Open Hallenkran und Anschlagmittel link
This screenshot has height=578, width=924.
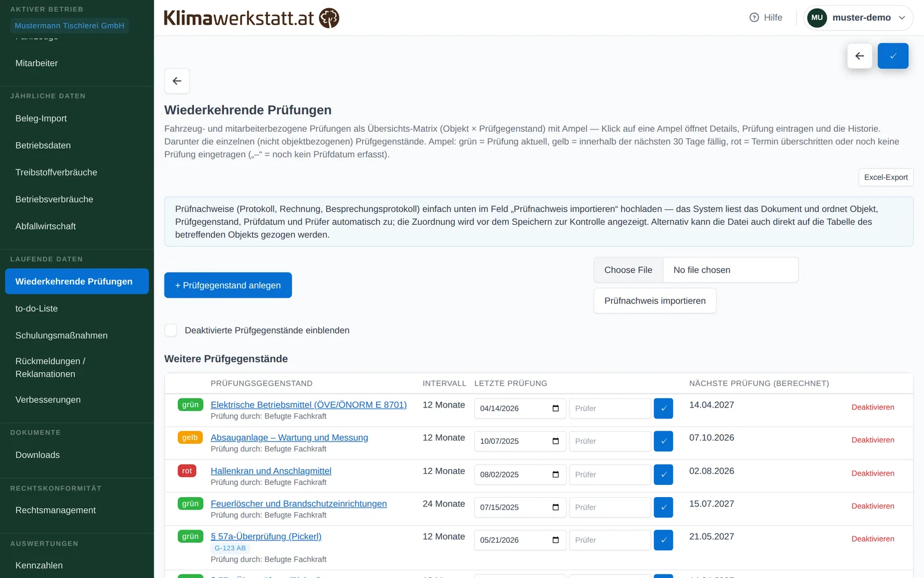coord(271,471)
